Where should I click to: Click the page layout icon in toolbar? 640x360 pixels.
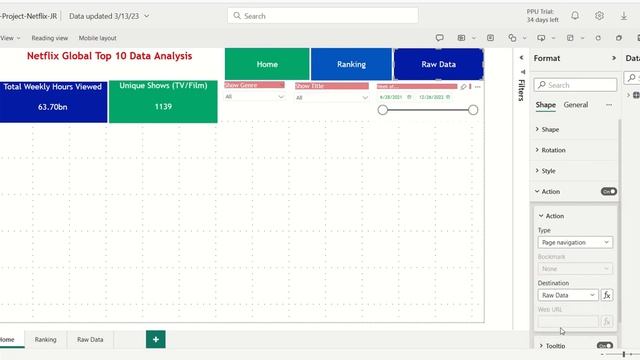point(570,38)
